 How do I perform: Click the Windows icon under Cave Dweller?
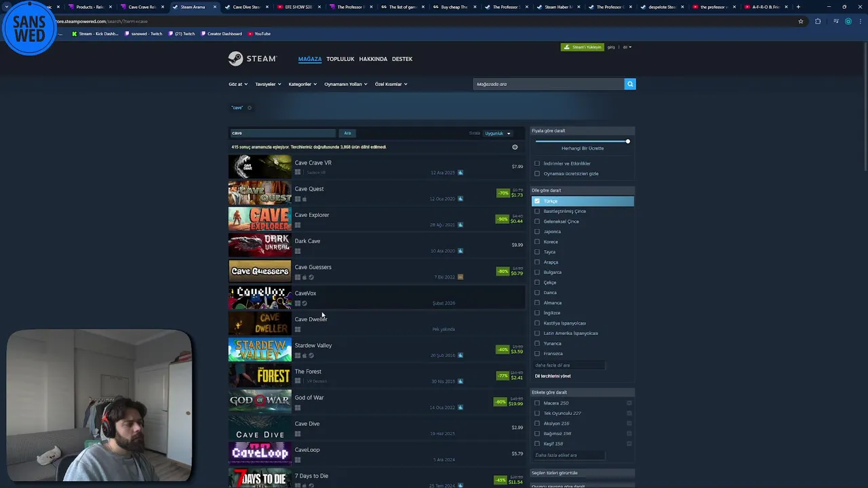click(298, 329)
